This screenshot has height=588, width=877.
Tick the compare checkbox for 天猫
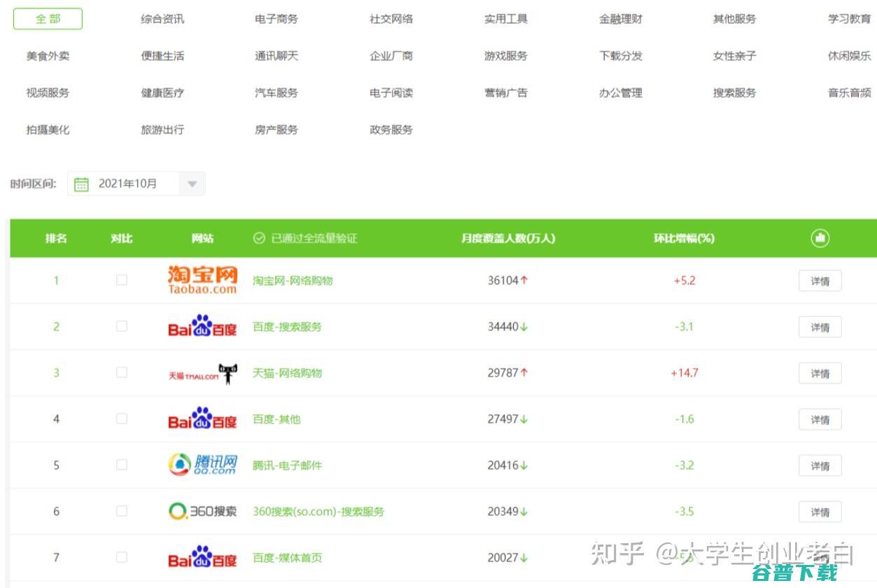tap(121, 372)
